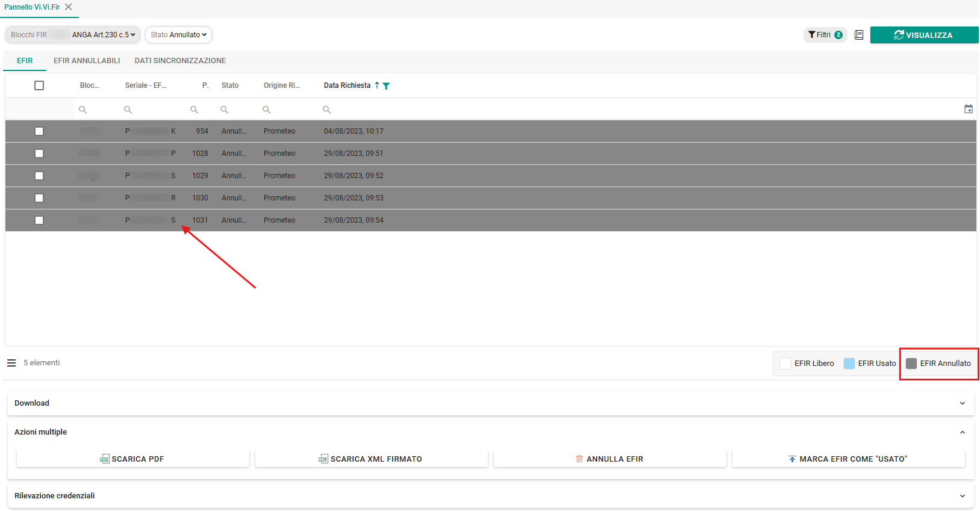Close the Pannello Vi.Vi.Fir tab
This screenshot has height=511, width=980.
click(x=69, y=7)
